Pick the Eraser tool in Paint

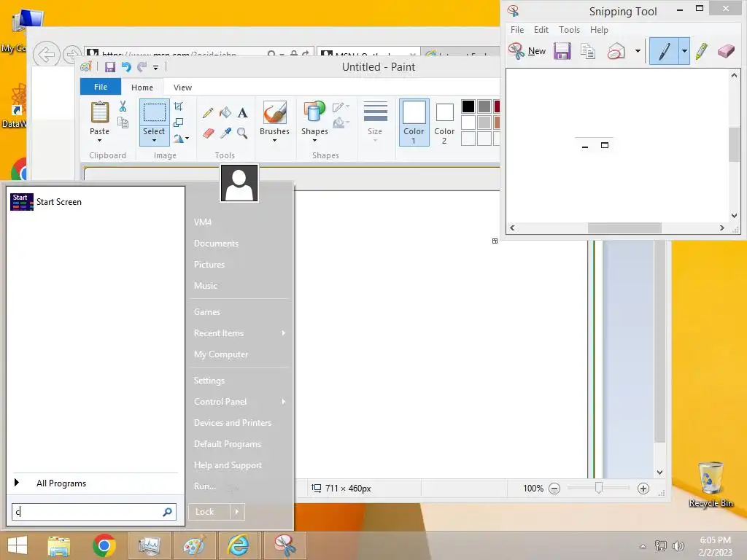pyautogui.click(x=208, y=133)
